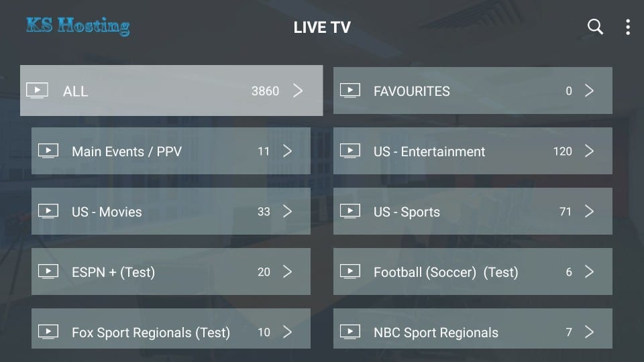Screen dimensions: 644x362
Task: Expand the ALL category chevron
Action: point(298,90)
